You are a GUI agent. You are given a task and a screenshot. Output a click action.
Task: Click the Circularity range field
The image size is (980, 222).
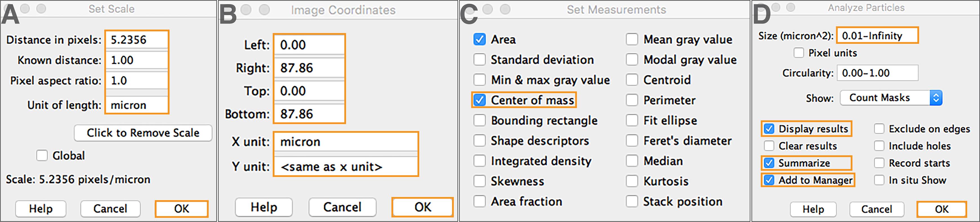click(x=877, y=73)
